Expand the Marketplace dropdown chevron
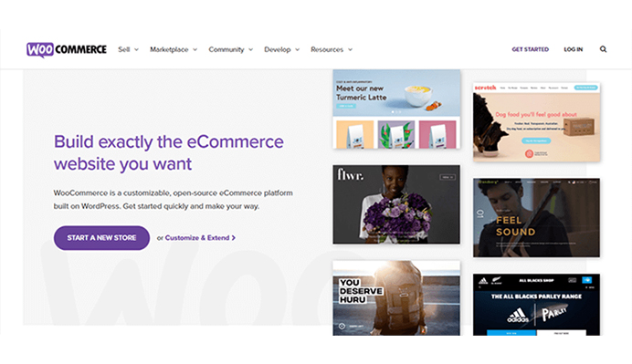 195,49
